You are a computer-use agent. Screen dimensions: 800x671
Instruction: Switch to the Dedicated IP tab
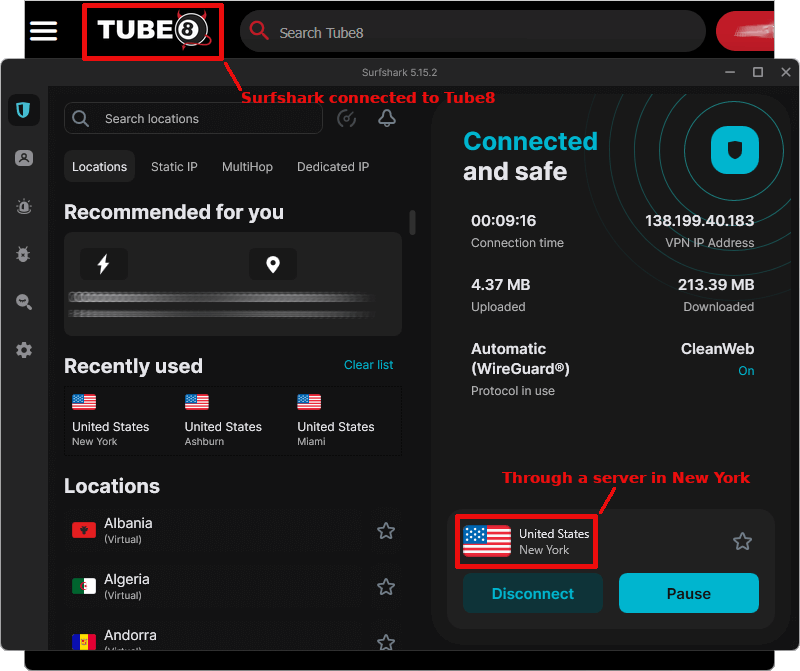click(333, 166)
